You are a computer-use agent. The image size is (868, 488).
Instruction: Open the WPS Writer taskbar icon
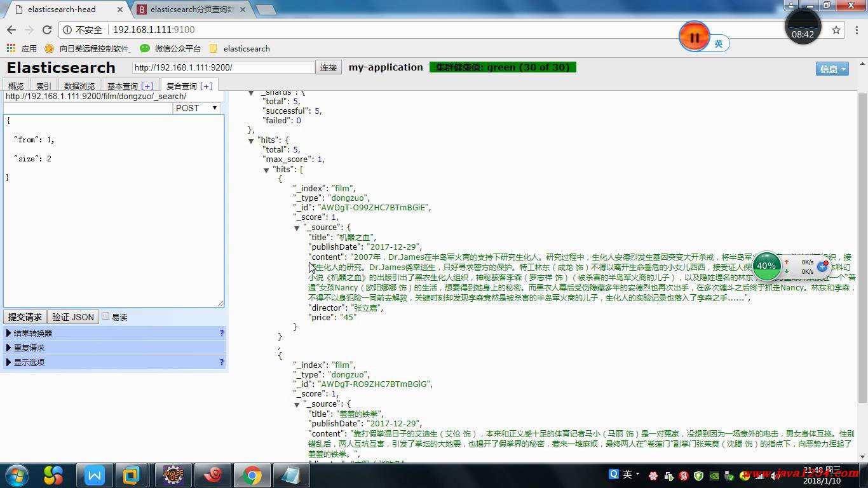coord(95,475)
